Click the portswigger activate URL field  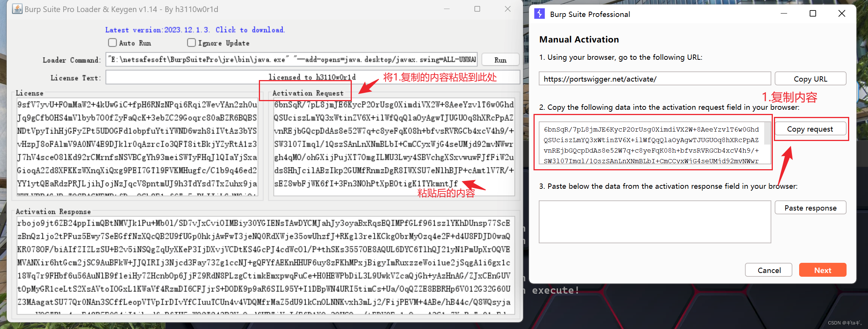click(655, 79)
